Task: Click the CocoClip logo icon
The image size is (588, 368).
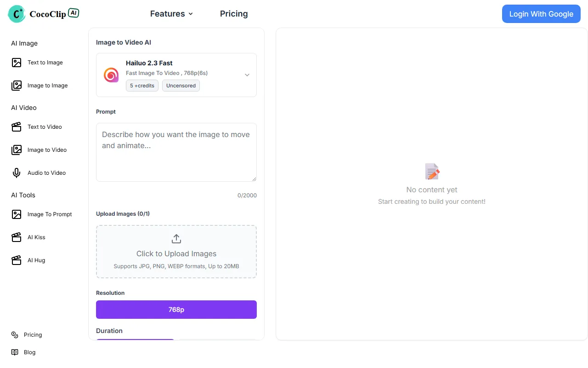Action: (17, 14)
